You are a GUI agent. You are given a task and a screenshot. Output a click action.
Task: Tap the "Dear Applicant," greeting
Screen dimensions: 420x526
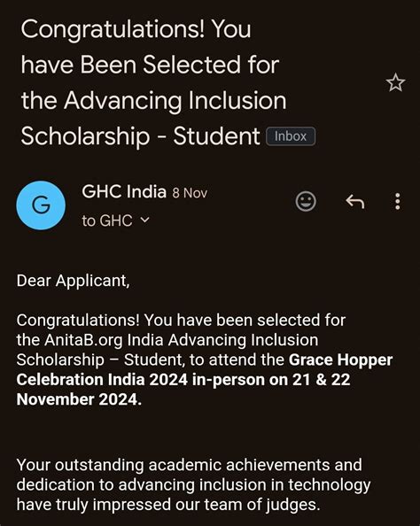coord(74,281)
